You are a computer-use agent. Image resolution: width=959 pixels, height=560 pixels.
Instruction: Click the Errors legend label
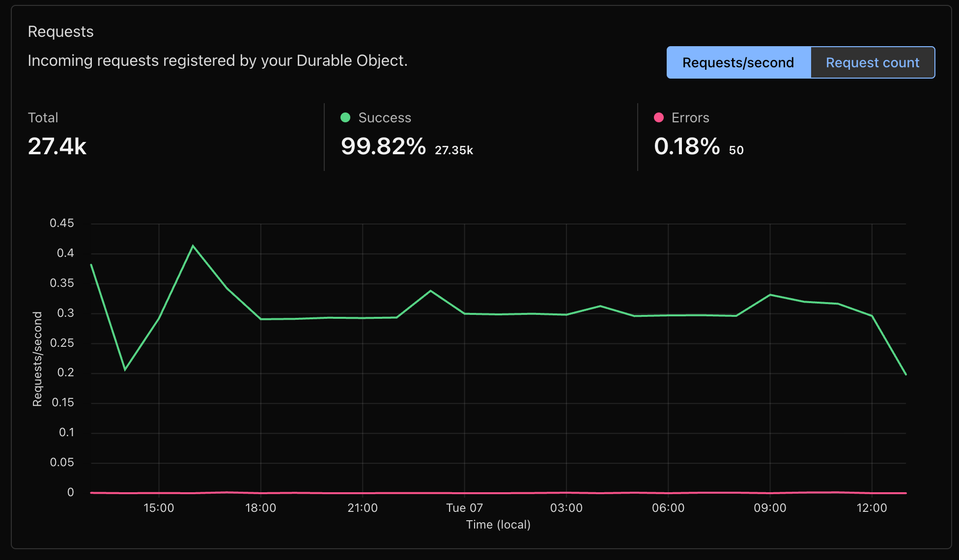[x=690, y=118]
